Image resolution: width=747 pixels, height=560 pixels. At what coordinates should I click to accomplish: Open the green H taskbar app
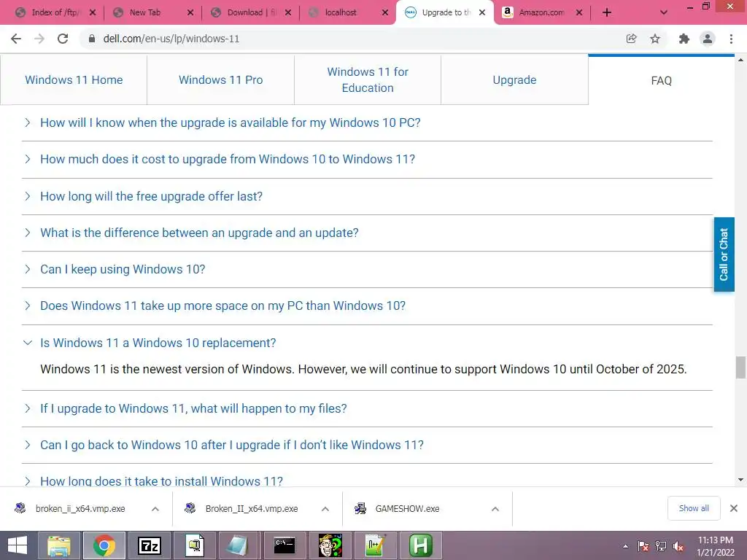421,545
